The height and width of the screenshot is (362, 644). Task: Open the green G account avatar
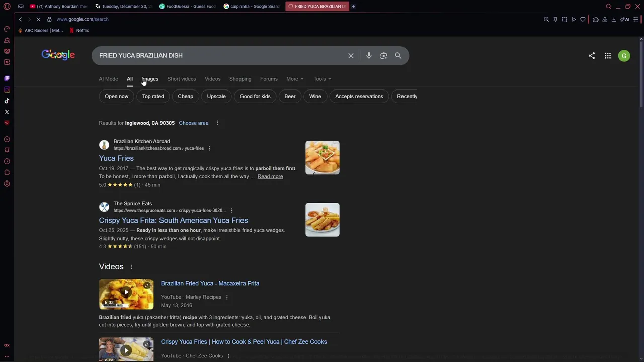tap(624, 56)
